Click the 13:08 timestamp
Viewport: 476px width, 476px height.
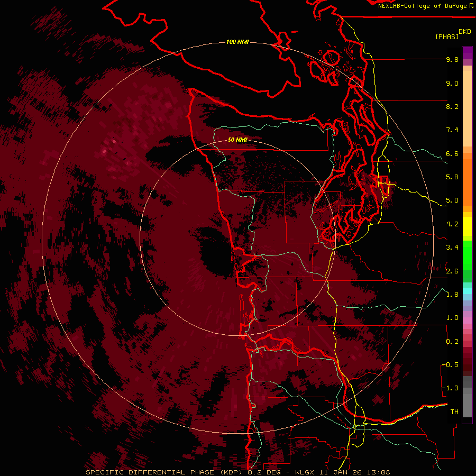point(379,472)
